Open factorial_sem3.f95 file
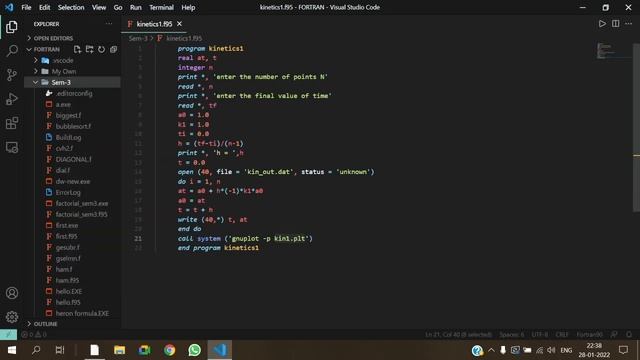The height and width of the screenshot is (360, 640). (81, 215)
